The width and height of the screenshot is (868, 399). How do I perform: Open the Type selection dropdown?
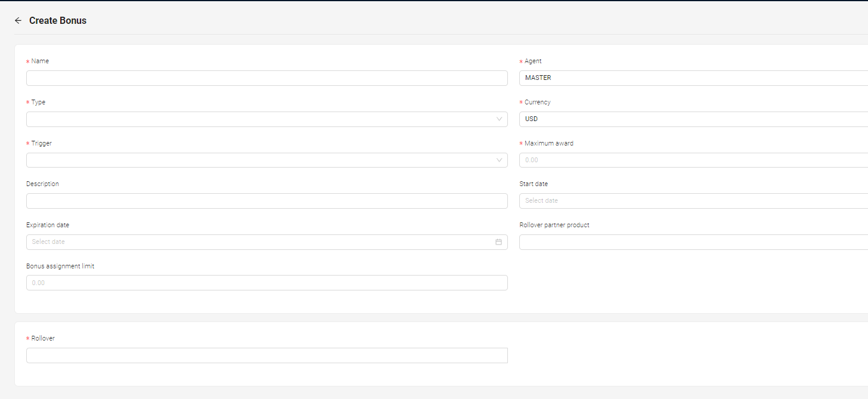(x=267, y=119)
